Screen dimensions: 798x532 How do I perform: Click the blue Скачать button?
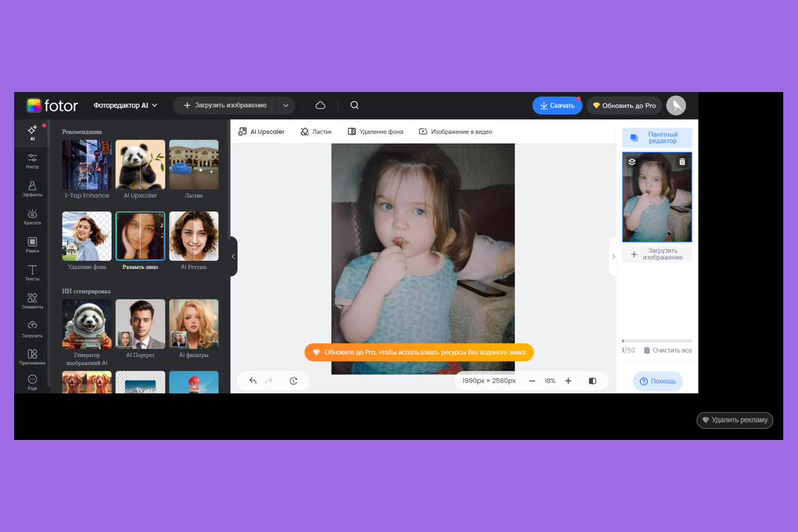[557, 106]
